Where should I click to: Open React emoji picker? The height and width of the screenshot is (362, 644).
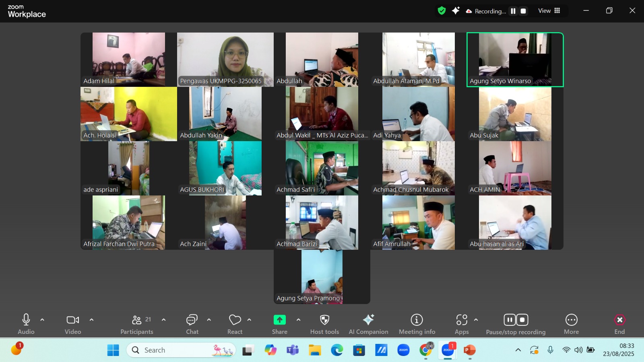235,320
